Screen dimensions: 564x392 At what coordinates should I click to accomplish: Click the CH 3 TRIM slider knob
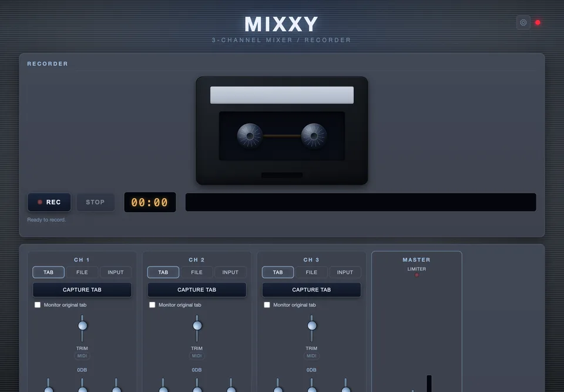pos(312,326)
